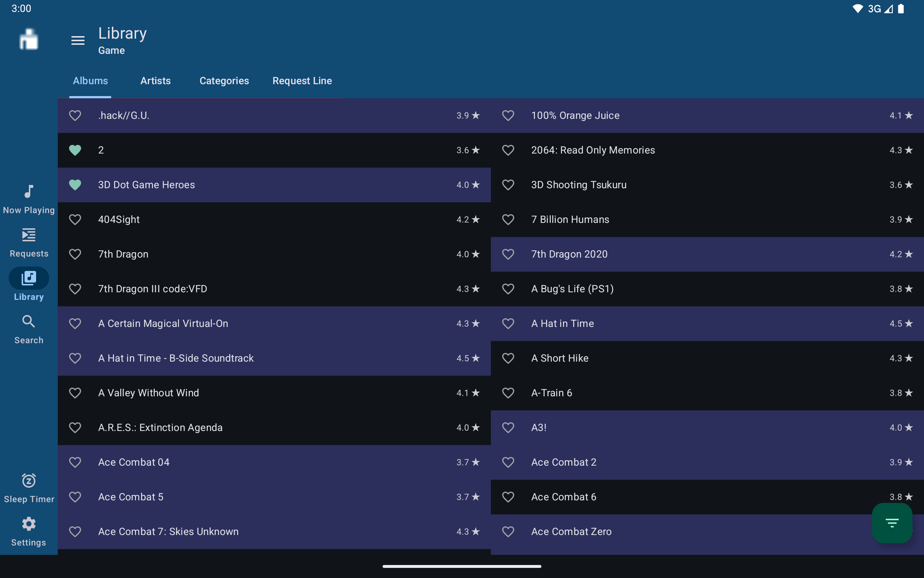The height and width of the screenshot is (578, 924).
Task: Tap the 4.5 rating of A Hat in Time
Action: click(901, 323)
